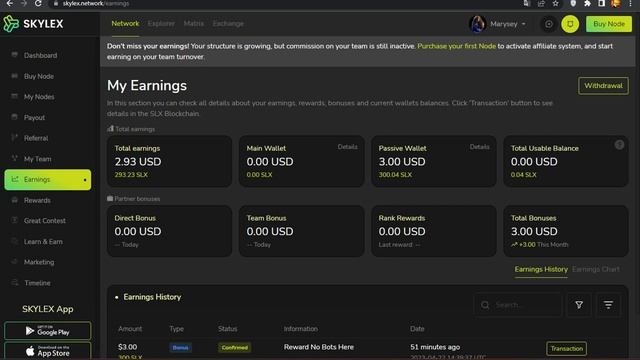
Task: Open My Team in the sidebar
Action: (x=38, y=159)
